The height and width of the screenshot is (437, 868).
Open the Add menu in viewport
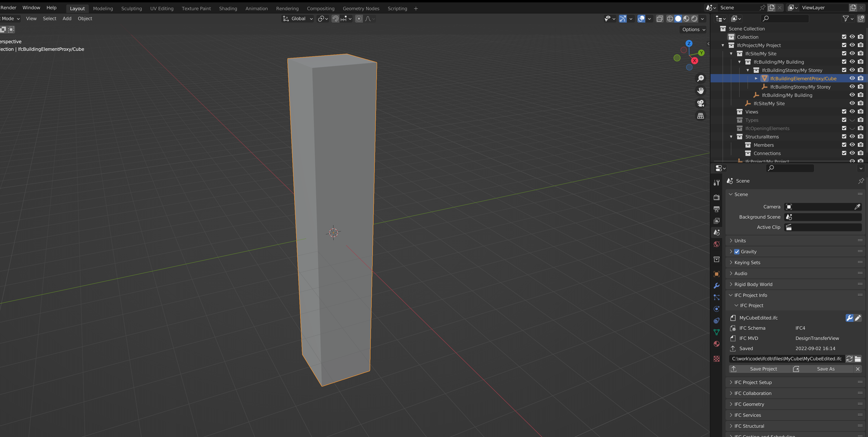pos(67,19)
